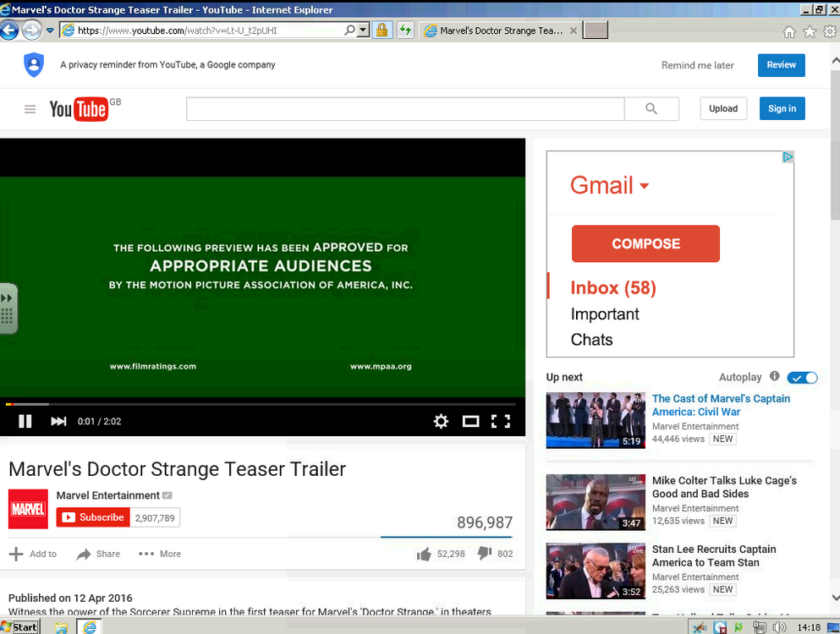
Task: Click the taskbar clock 14:18
Action: point(809,627)
